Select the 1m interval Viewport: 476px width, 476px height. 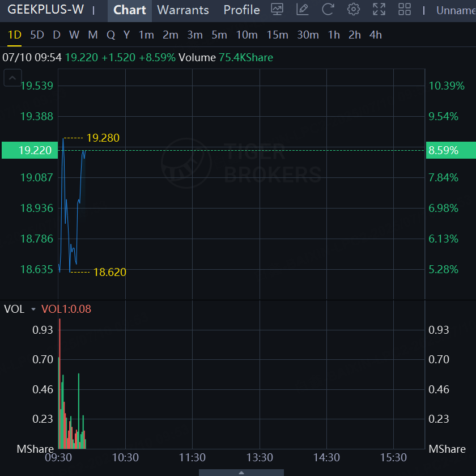146,35
